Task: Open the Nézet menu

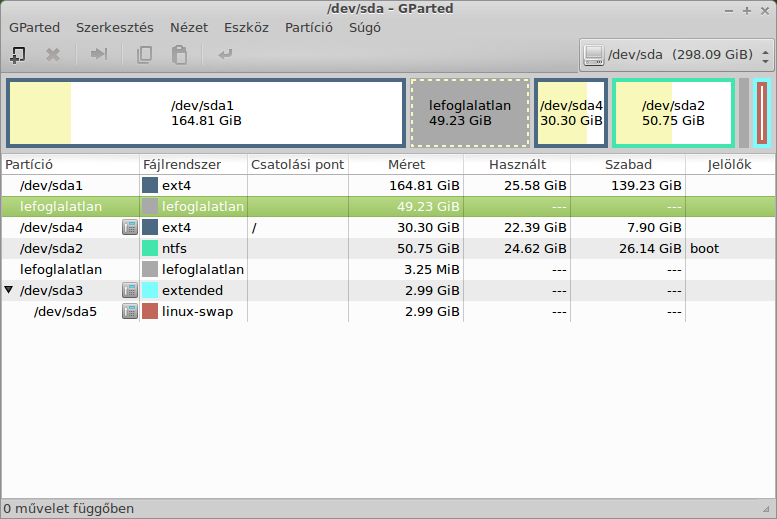Action: tap(189, 27)
